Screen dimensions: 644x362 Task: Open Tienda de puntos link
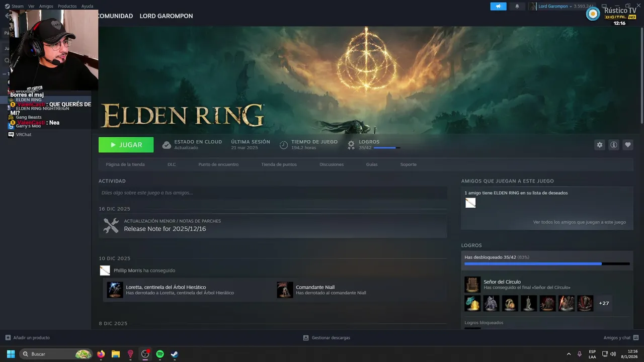(x=279, y=164)
